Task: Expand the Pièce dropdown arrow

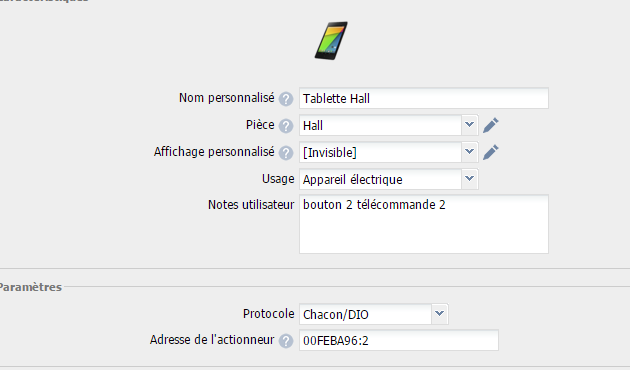Action: pos(469,125)
